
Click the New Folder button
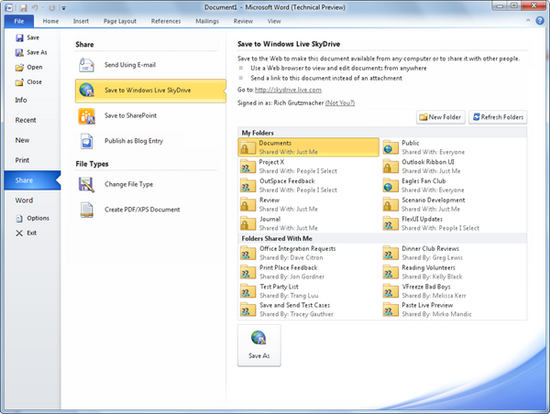click(441, 117)
